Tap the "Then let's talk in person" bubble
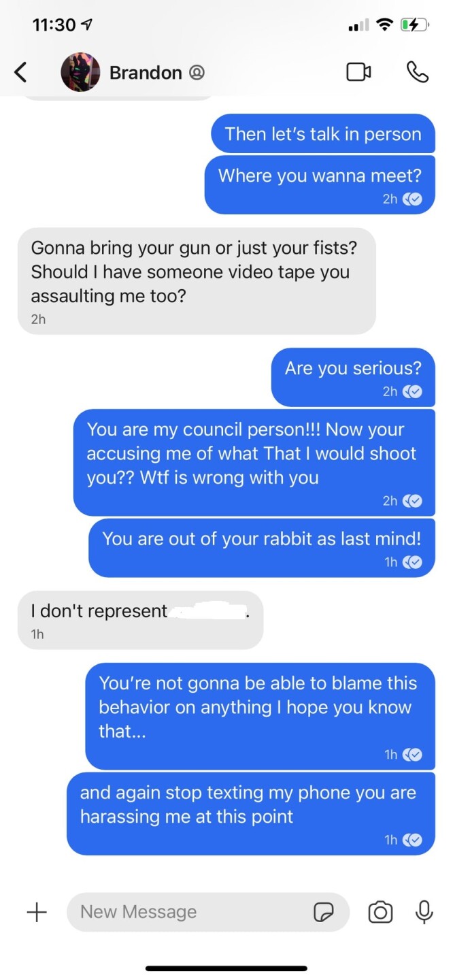Viewport: 453px width, 980px height. point(323,133)
